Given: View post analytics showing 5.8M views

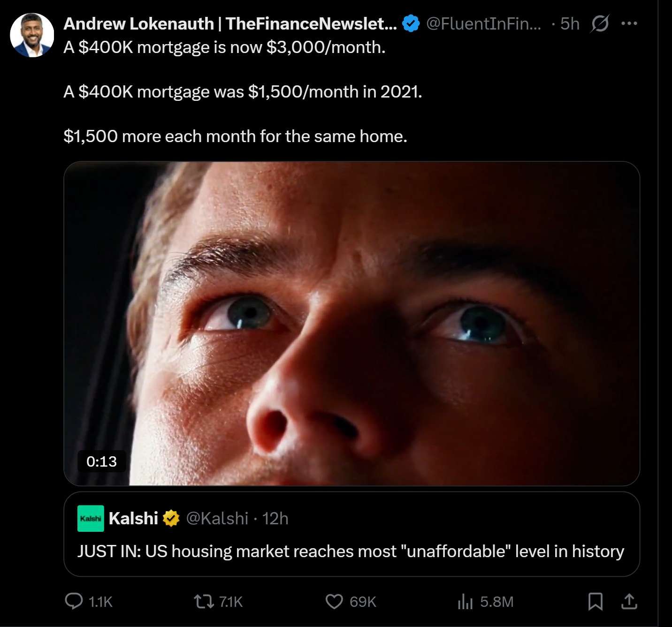Looking at the screenshot, I should coord(465,601).
